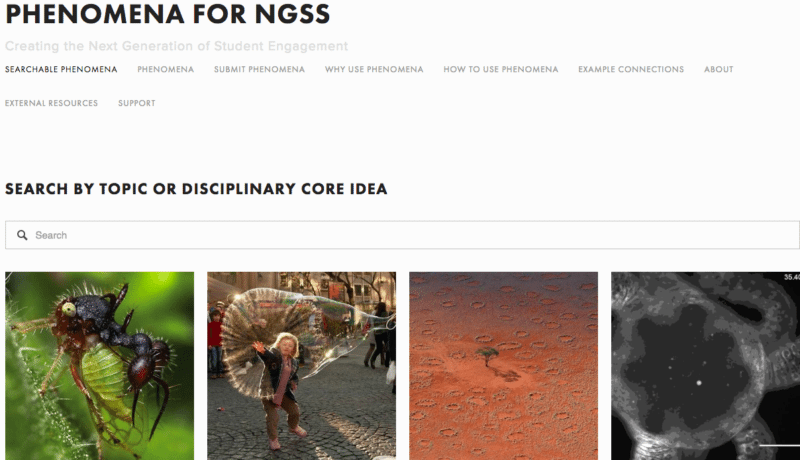The image size is (800, 460).
Task: Navigate to Example Connections
Action: coord(631,69)
